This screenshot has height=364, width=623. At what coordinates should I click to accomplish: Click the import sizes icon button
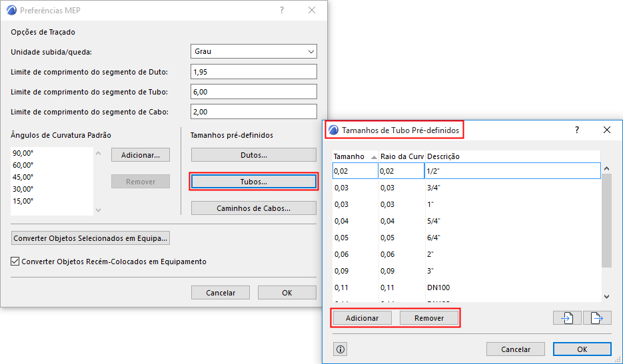click(x=567, y=318)
